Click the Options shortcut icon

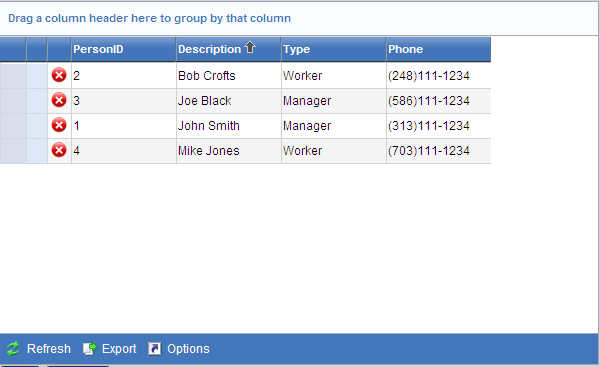point(155,349)
